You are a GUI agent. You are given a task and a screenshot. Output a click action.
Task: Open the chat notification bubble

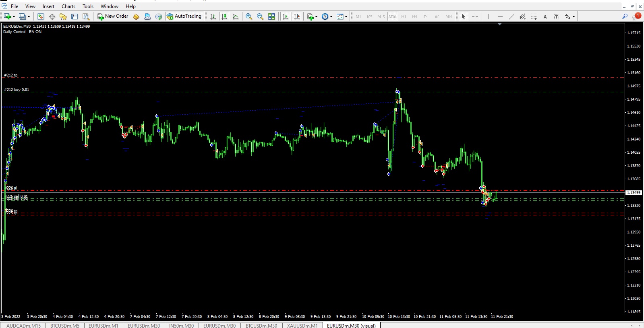pos(637,16)
